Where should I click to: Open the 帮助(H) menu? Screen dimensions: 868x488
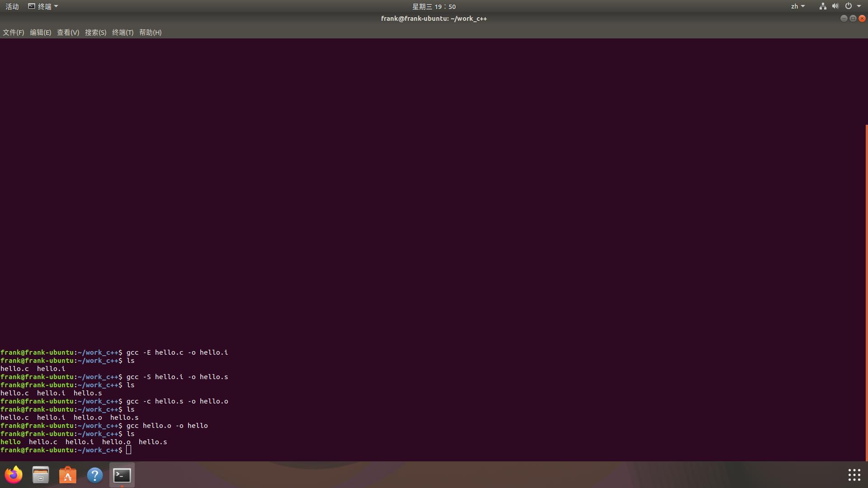[150, 33]
